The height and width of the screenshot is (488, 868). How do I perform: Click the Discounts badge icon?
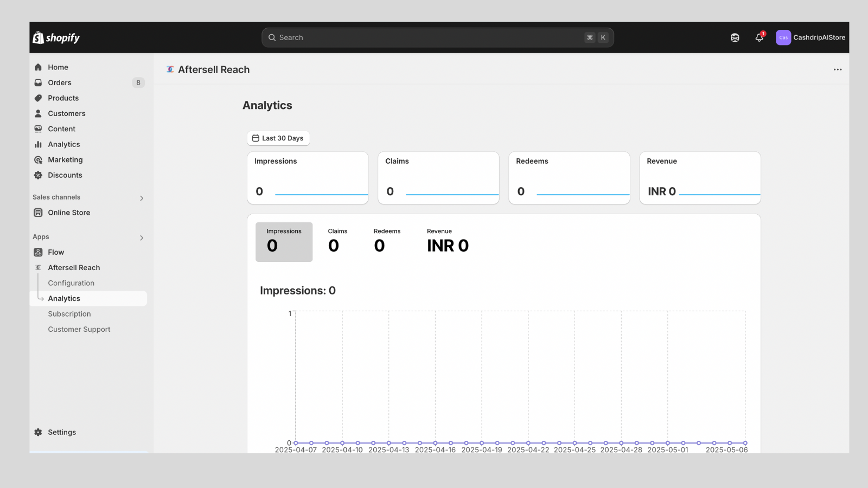point(38,175)
